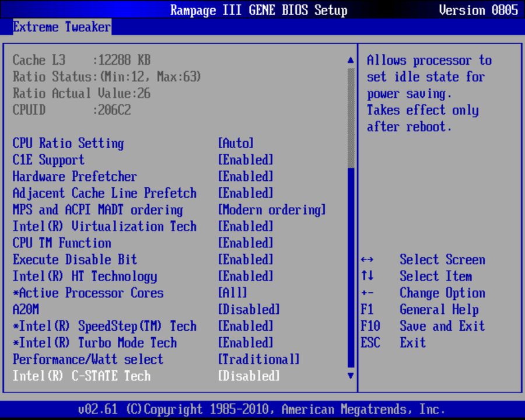The width and height of the screenshot is (525, 420).
Task: Select Adjacent Cache Line Prefetch label
Action: coord(104,193)
